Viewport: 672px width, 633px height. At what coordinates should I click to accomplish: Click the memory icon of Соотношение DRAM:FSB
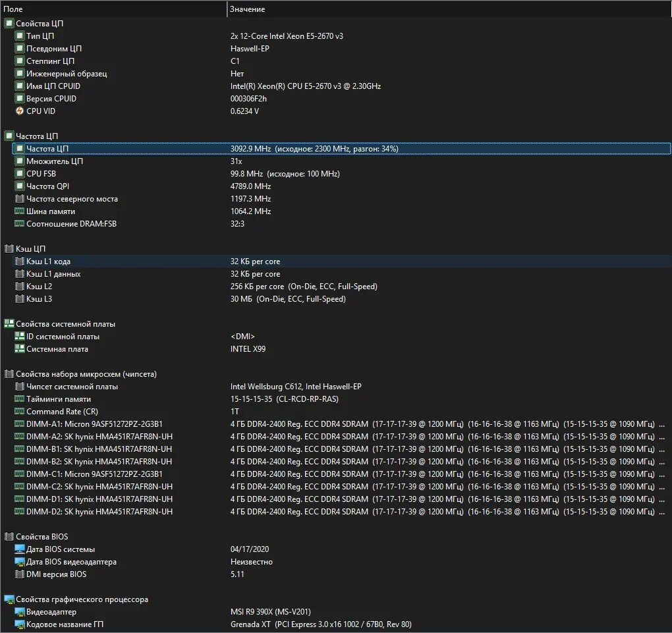tap(19, 223)
